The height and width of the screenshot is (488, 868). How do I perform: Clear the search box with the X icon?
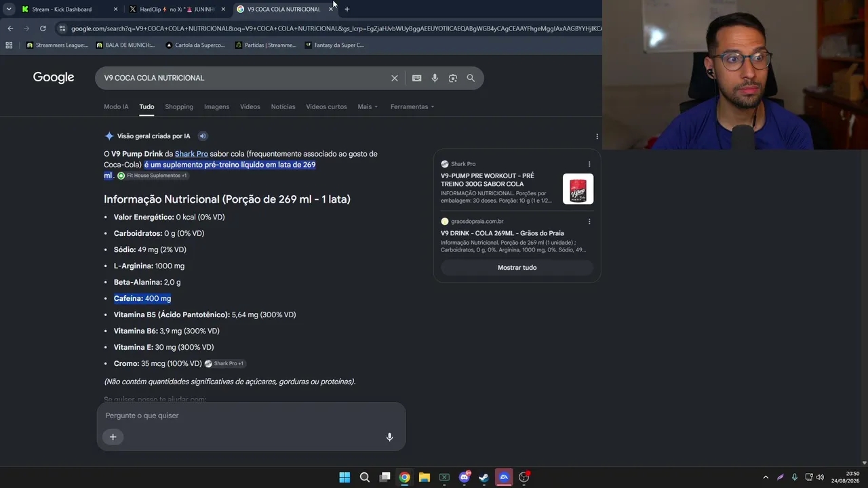pyautogui.click(x=395, y=78)
